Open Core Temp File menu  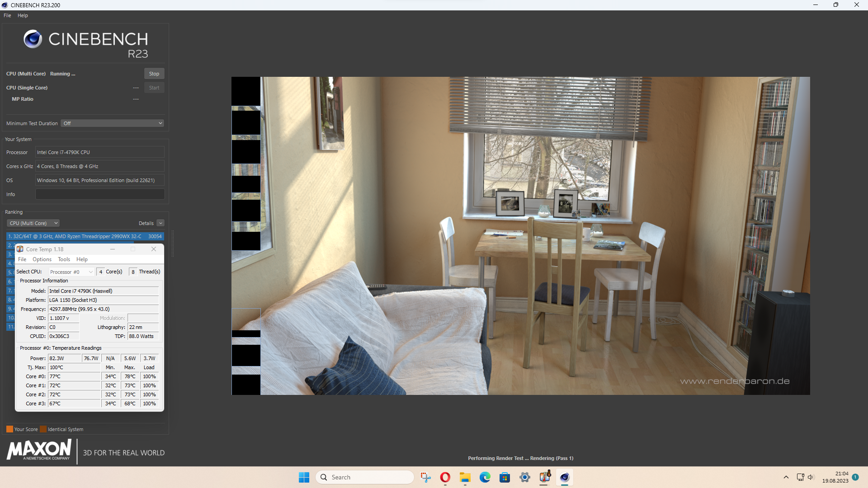click(x=22, y=259)
